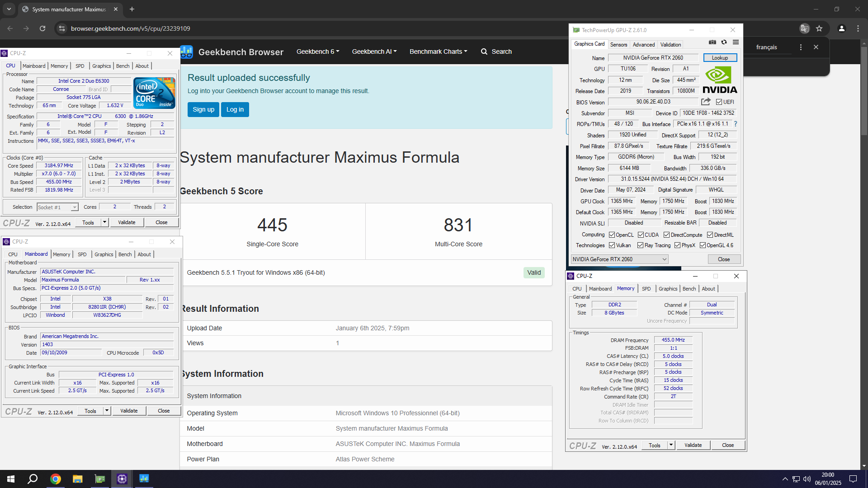The width and height of the screenshot is (868, 488).
Task: Select français in the translate popup
Action: pyautogui.click(x=766, y=47)
